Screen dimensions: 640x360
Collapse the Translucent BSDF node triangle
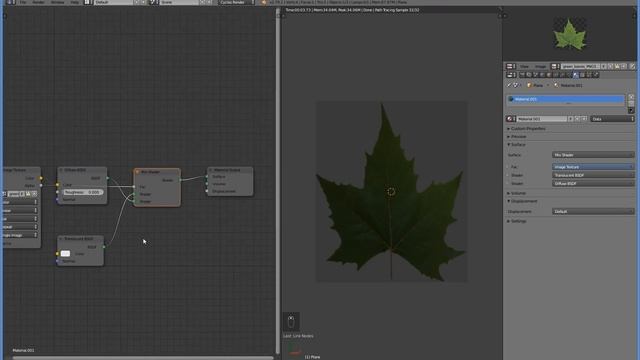[61, 239]
